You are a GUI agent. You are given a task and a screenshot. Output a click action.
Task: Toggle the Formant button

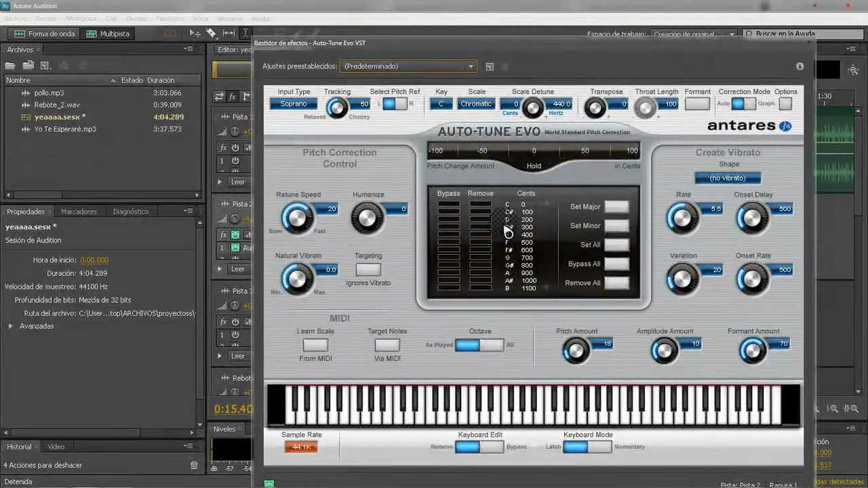[x=697, y=104]
